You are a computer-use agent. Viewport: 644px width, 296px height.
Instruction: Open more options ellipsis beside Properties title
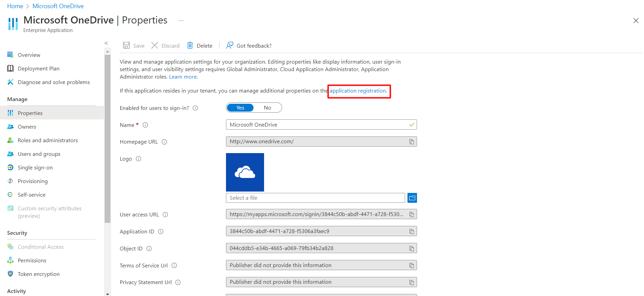(x=181, y=20)
